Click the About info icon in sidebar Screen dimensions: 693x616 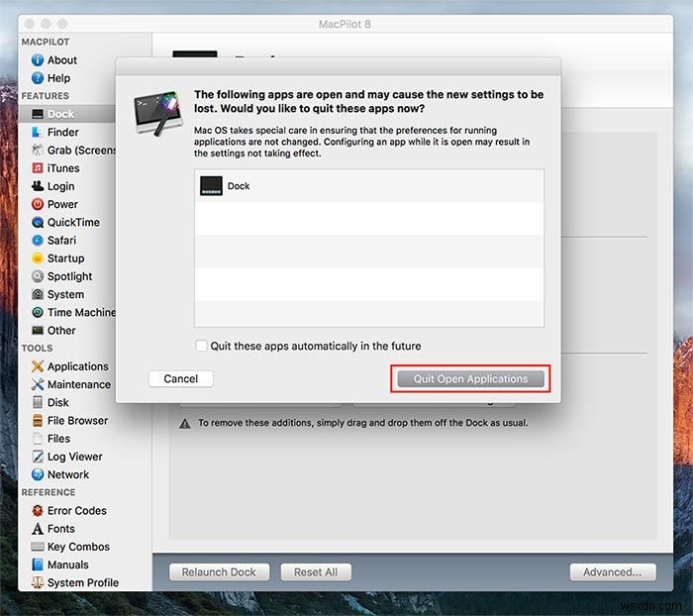coord(38,59)
